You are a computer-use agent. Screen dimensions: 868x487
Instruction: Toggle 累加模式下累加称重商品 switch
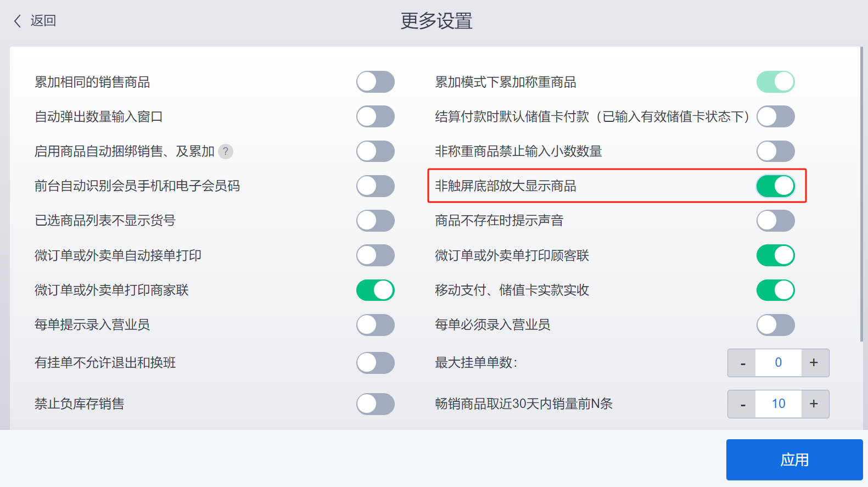tap(776, 82)
